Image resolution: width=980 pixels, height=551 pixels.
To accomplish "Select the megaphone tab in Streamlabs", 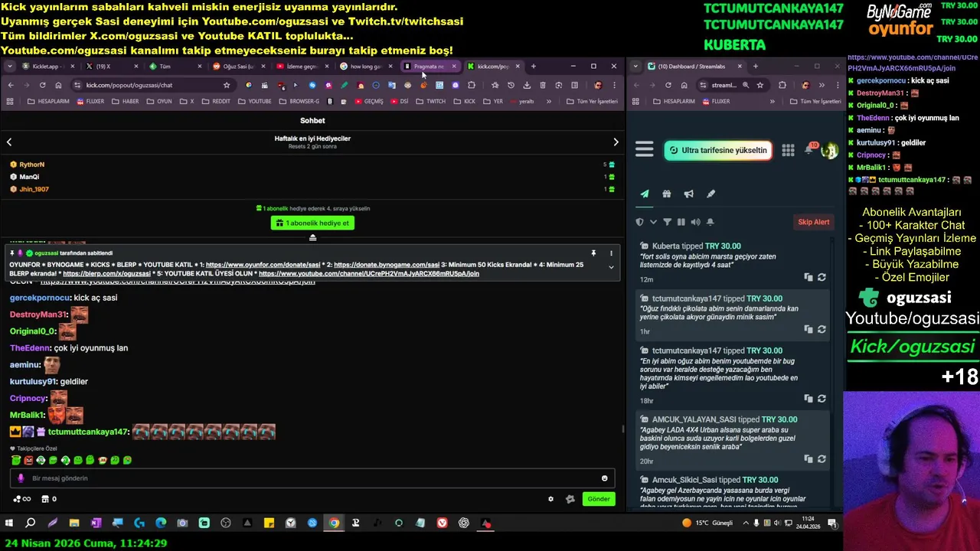I will click(x=689, y=194).
